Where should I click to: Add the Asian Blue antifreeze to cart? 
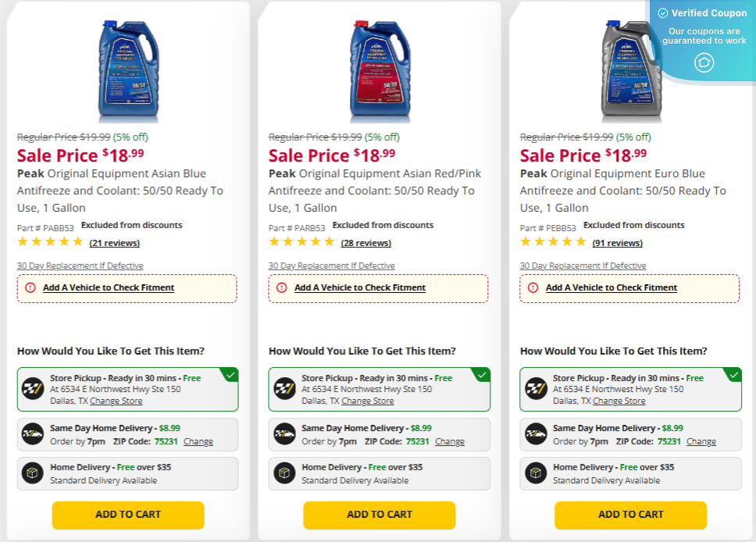point(127,515)
